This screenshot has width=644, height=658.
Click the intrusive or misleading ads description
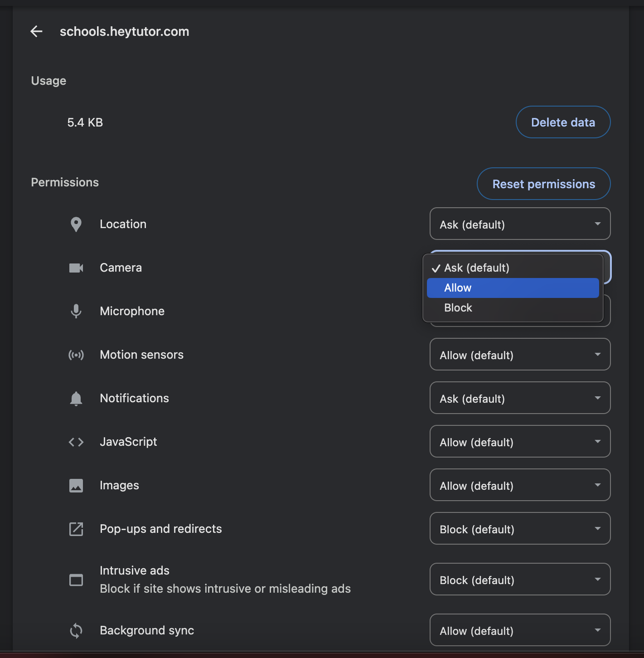(225, 589)
